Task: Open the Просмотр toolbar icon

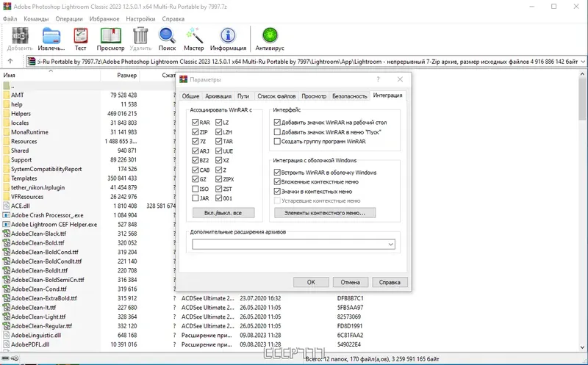Action: coord(111,36)
